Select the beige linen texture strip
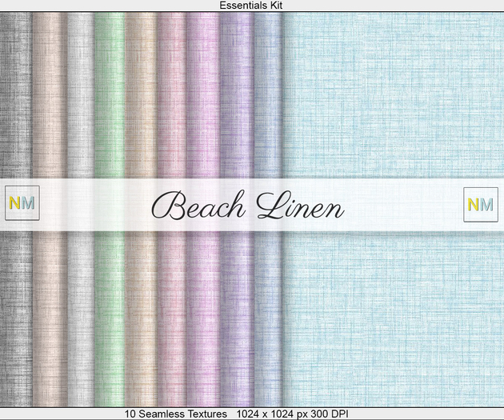This screenshot has width=504, height=420. pyautogui.click(x=50, y=97)
